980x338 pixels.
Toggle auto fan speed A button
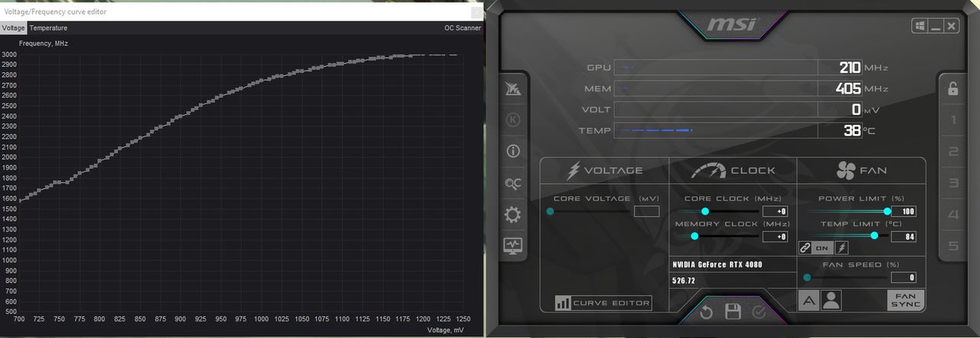808,300
